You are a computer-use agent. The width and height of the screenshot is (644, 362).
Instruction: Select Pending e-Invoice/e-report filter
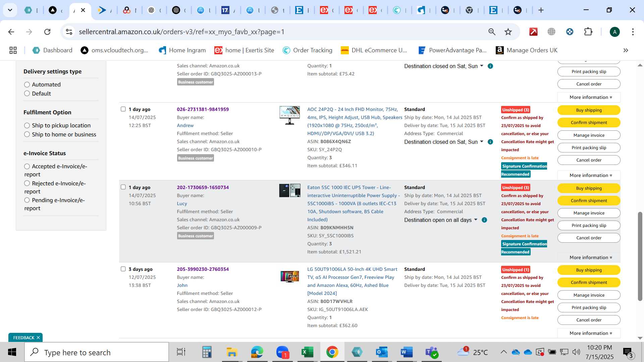(27, 200)
